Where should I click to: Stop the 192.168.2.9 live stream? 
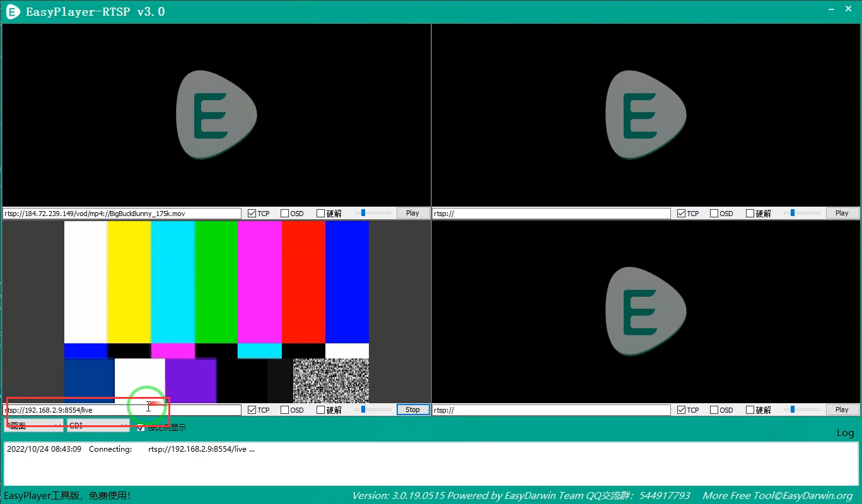pos(413,410)
